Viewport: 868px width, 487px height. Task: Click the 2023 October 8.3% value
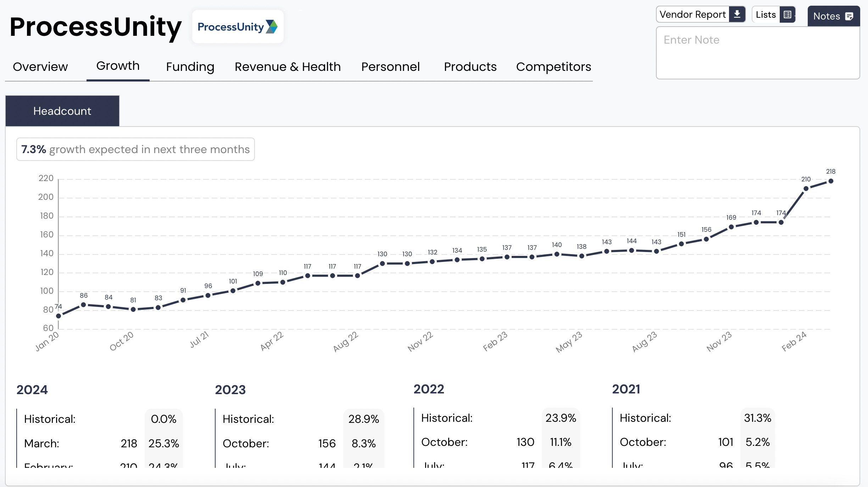point(363,443)
